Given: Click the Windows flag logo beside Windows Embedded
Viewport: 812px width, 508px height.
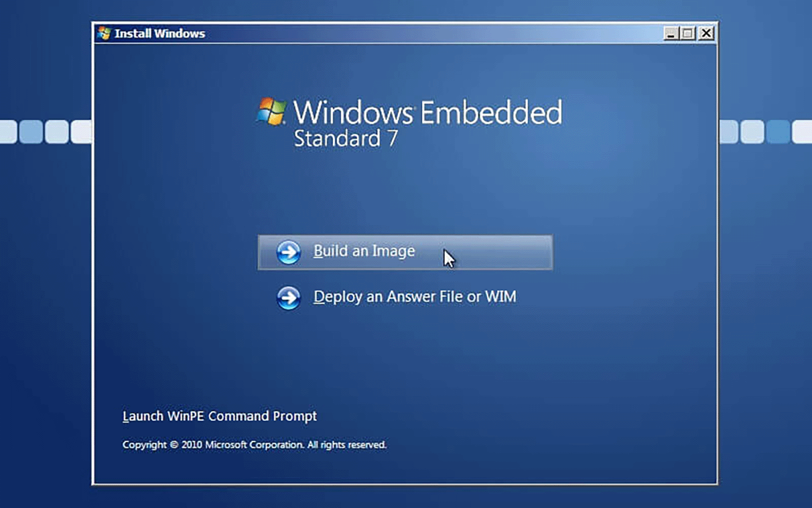Looking at the screenshot, I should point(272,111).
